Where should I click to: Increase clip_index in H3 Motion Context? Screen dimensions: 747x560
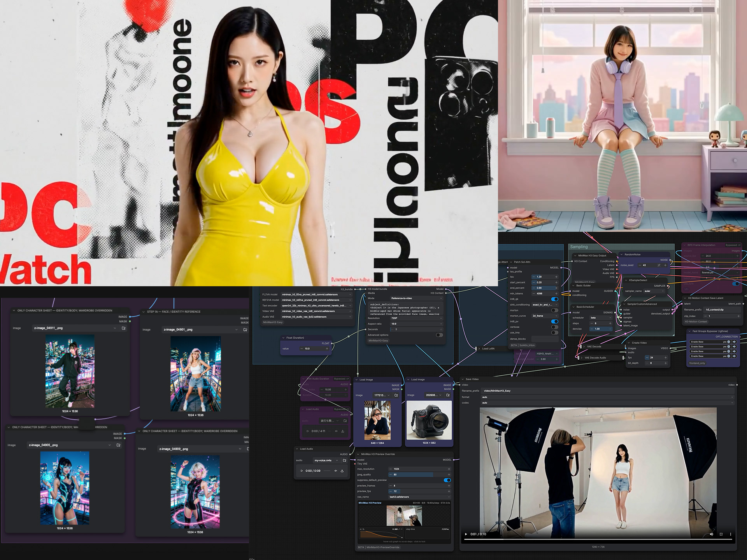[738, 316]
